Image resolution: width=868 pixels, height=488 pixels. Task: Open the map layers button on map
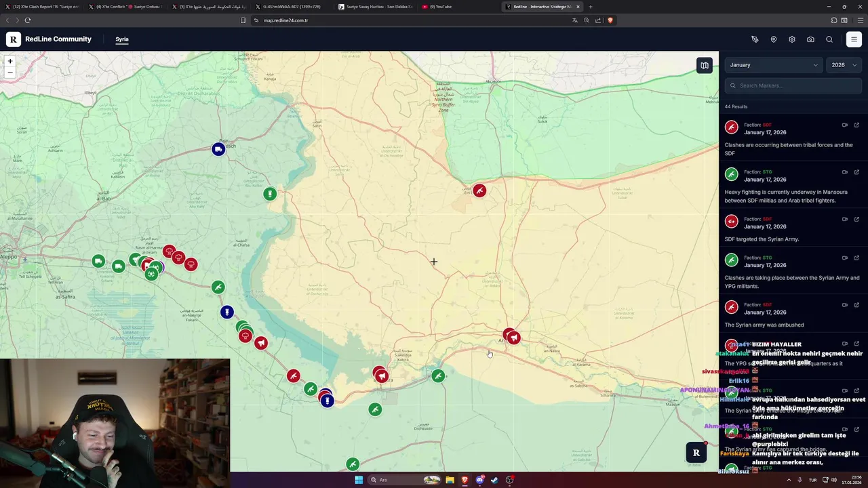705,66
